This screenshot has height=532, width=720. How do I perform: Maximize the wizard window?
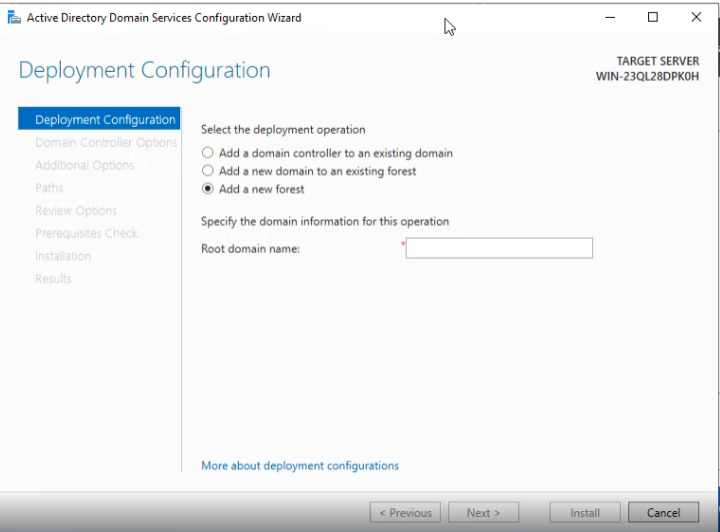[653, 17]
